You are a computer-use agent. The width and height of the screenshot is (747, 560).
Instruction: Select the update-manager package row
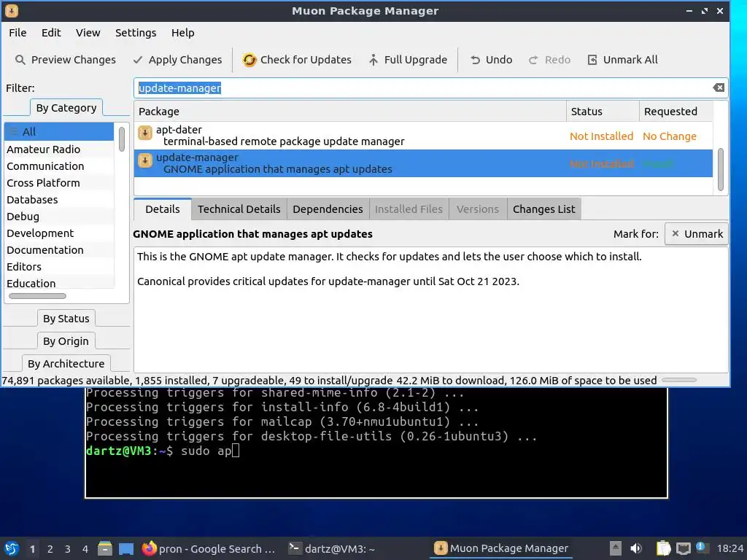(x=423, y=163)
